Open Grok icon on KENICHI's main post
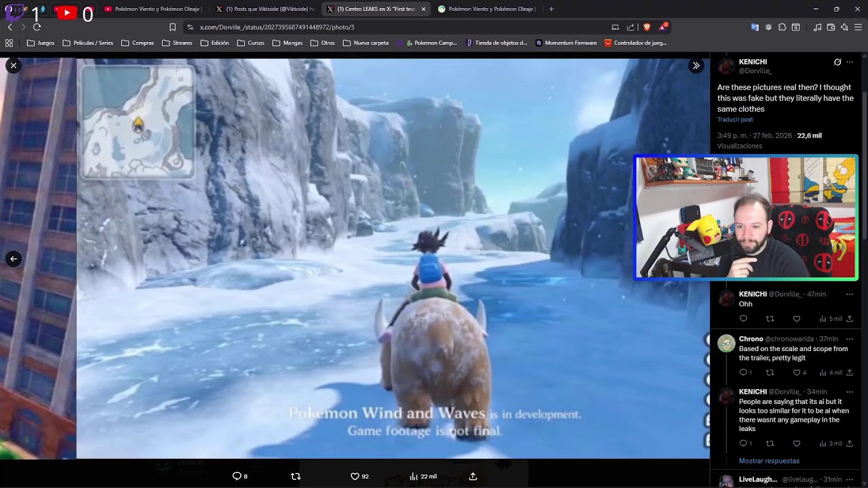Screen dimensions: 868x488 coord(837,62)
